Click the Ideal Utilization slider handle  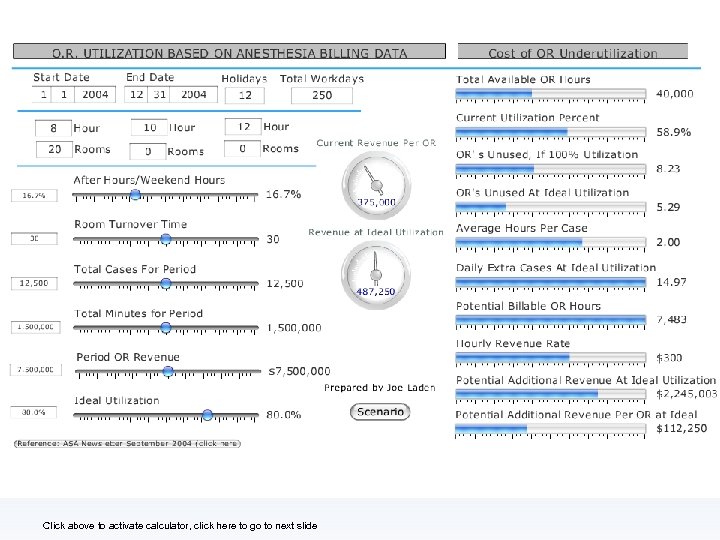tap(208, 415)
